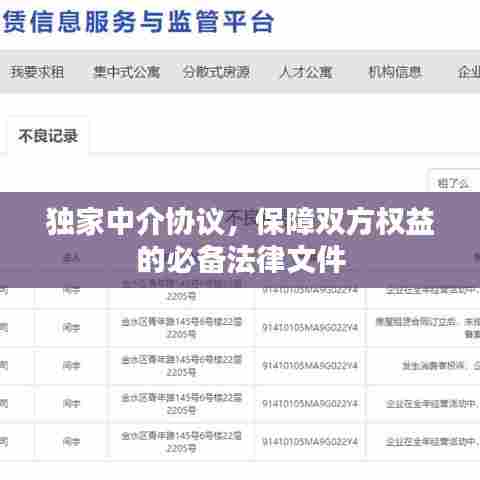
Task: Click the 91410105 code in the 房屋租赁合同订立后 row
Action: pos(310,328)
